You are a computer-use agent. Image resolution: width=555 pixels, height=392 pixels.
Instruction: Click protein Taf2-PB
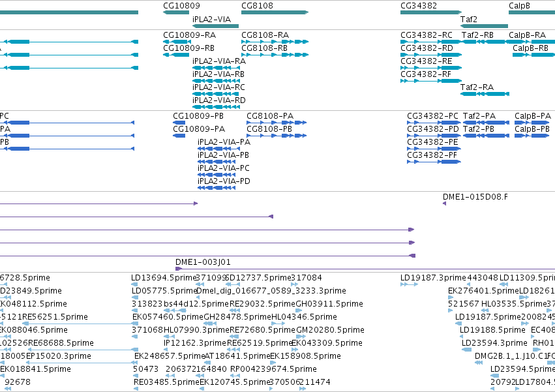[x=479, y=129]
